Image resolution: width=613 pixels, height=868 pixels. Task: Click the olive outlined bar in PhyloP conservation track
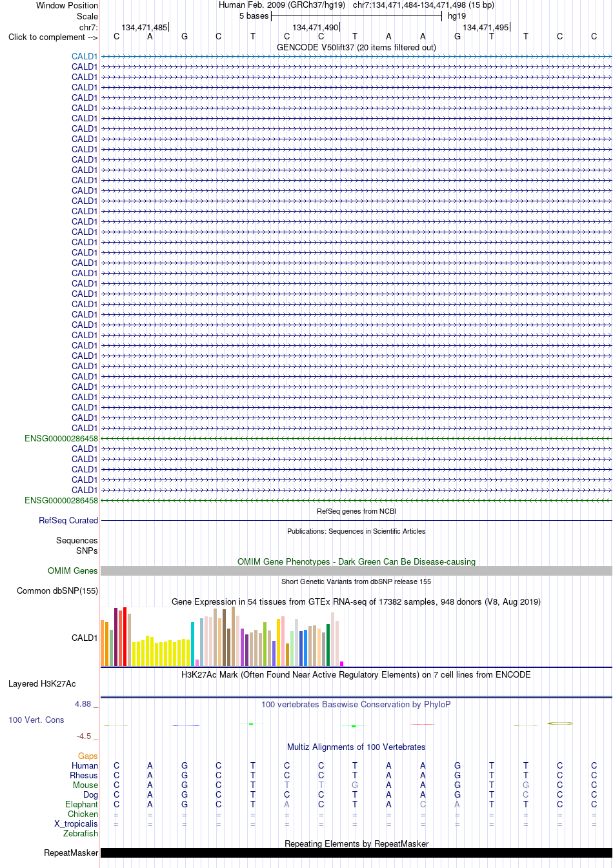point(559,723)
